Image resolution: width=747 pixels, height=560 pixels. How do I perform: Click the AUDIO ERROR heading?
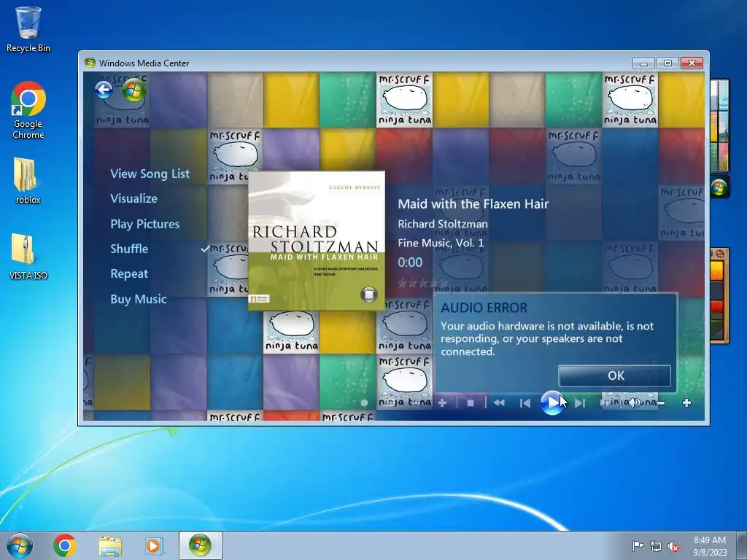(x=484, y=308)
